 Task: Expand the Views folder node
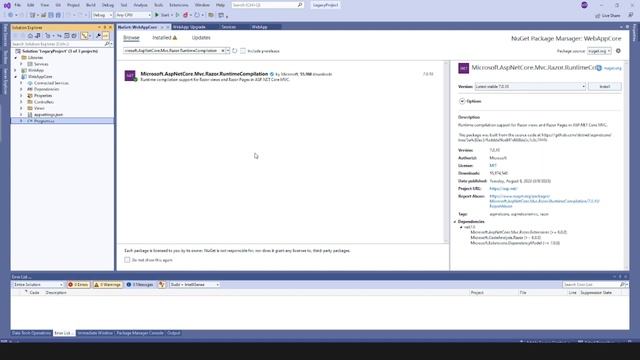point(21,108)
